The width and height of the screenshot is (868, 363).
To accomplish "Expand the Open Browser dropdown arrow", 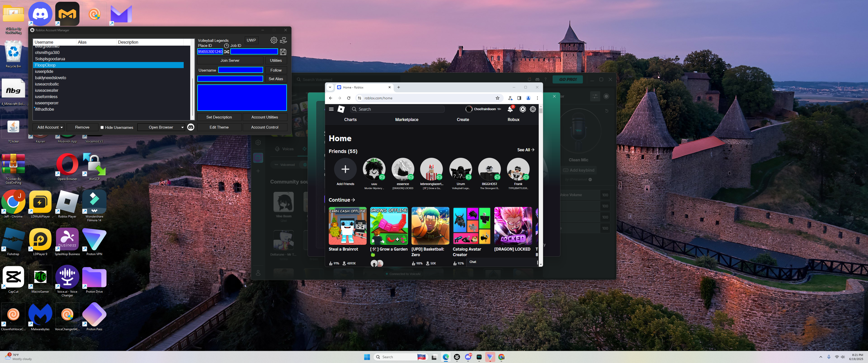I will click(x=182, y=128).
